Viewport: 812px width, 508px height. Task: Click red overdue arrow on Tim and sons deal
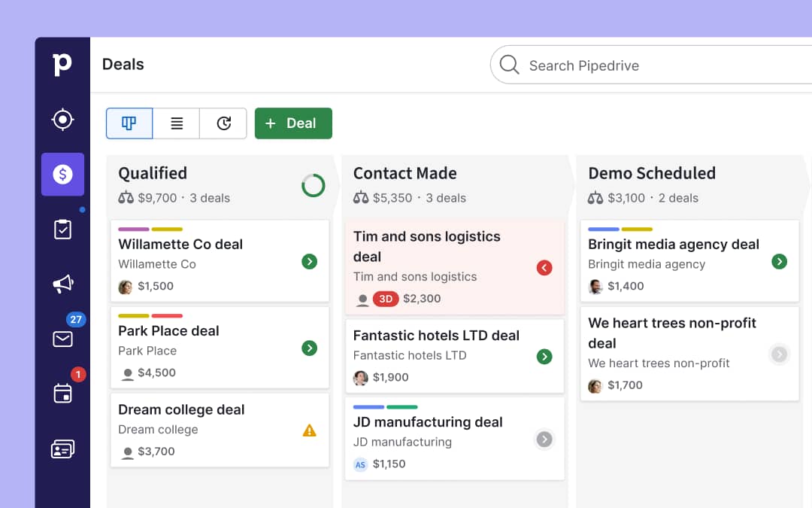coord(544,267)
